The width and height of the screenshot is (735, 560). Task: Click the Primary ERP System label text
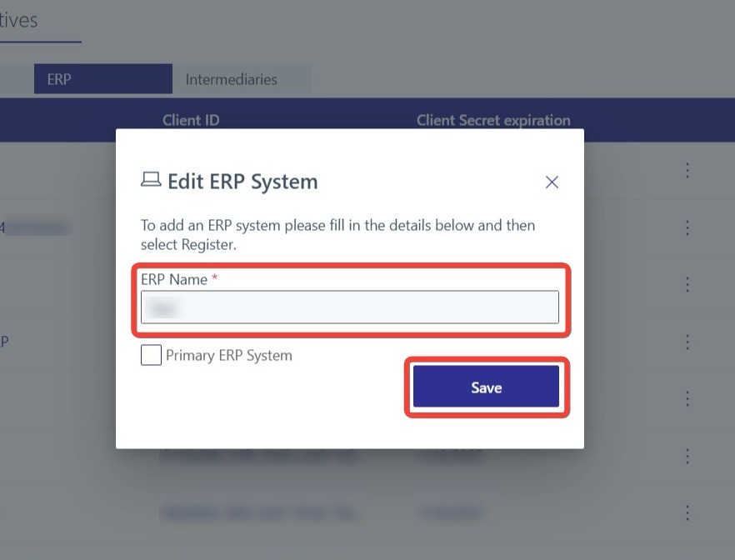[229, 356]
